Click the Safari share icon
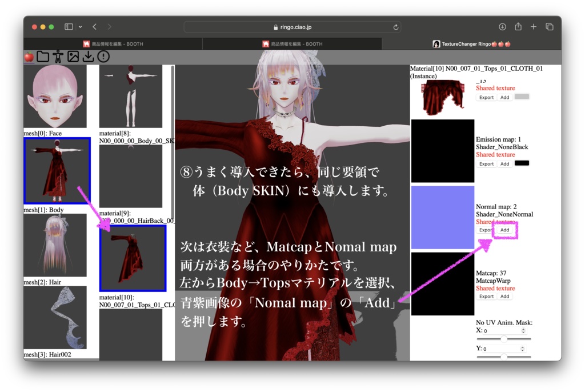 [518, 26]
